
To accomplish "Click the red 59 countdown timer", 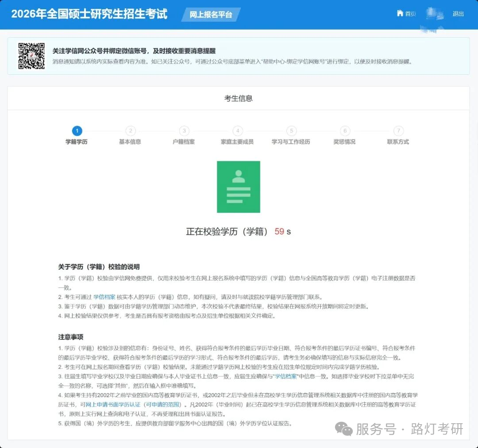I will point(279,232).
